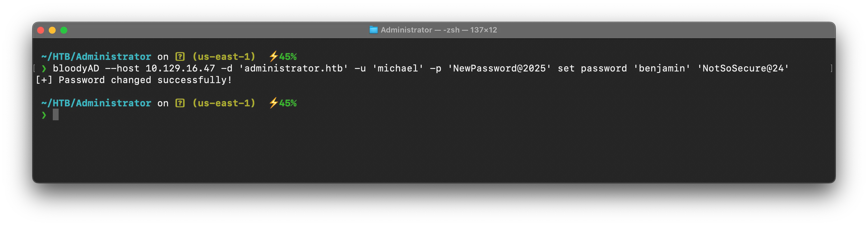The width and height of the screenshot is (868, 226).
Task: Click the green prompt arrow on last line
Action: coord(44,115)
